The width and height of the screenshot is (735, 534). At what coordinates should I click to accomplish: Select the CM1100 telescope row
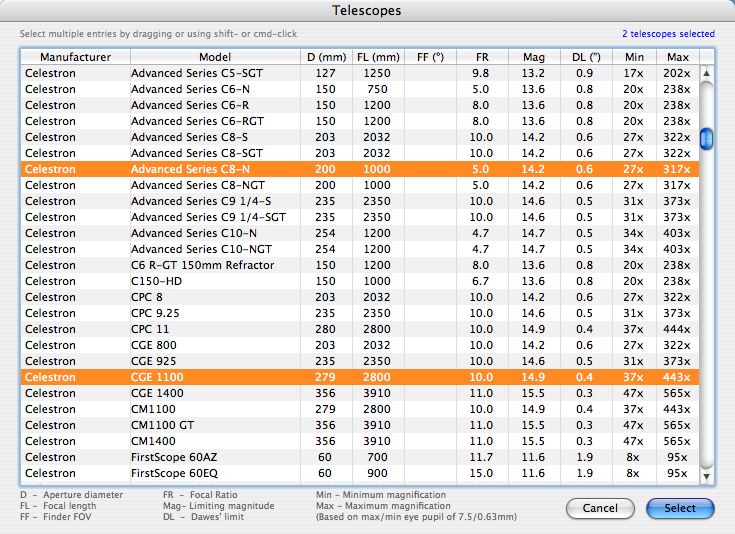coord(360,409)
